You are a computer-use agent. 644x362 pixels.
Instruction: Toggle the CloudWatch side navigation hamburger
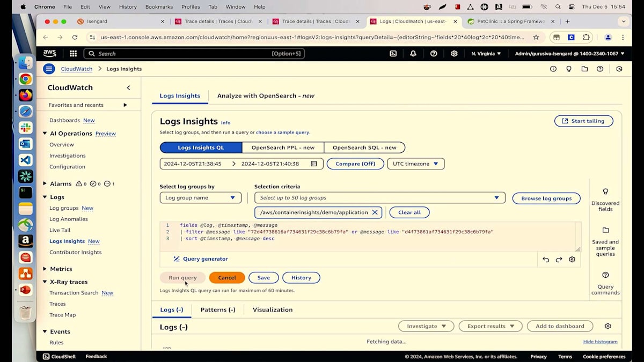point(49,69)
